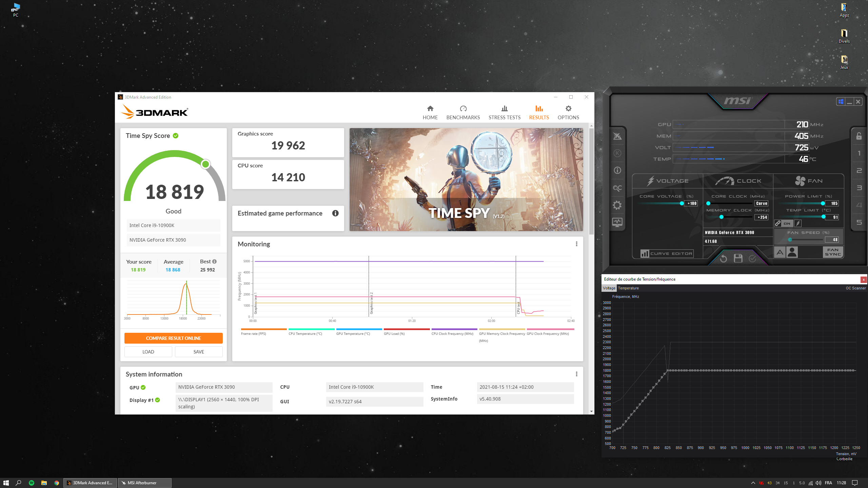868x488 pixels.
Task: Click Compare Result Online button
Action: 173,338
